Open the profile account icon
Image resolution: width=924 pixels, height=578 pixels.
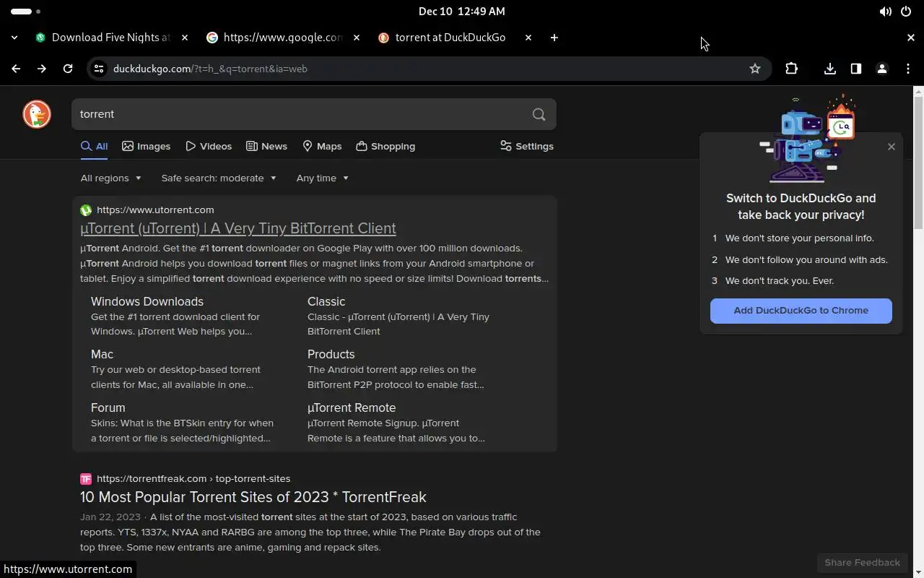pos(882,69)
